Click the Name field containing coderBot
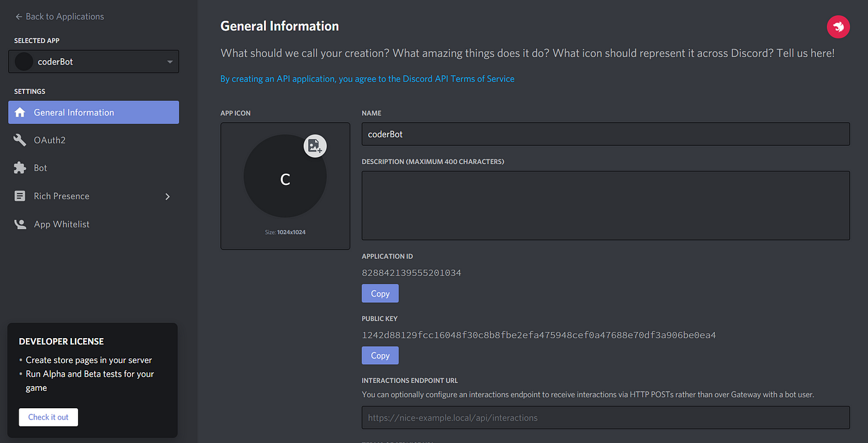This screenshot has width=868, height=443. [x=606, y=134]
